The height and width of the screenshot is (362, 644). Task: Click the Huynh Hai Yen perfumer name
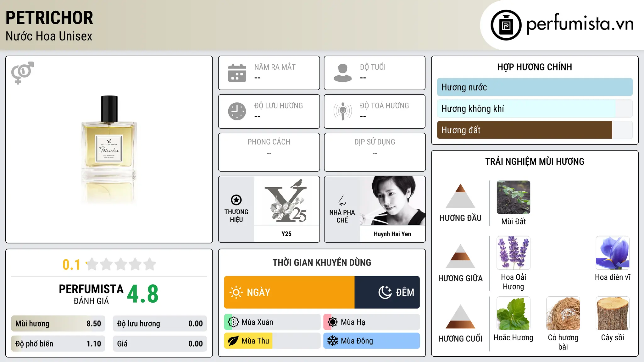pyautogui.click(x=392, y=234)
